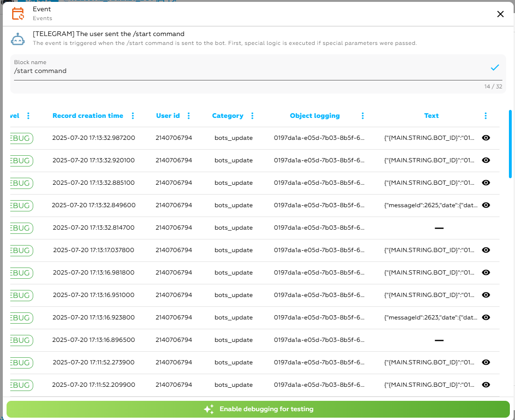Image resolution: width=515 pixels, height=420 pixels.
Task: View text of 17:13:32.987200 log record
Action: pos(486,138)
